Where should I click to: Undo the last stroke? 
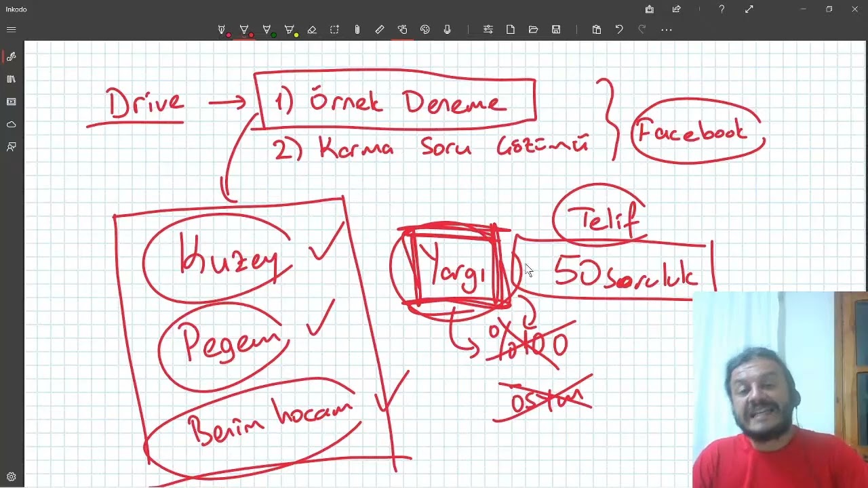pyautogui.click(x=619, y=30)
